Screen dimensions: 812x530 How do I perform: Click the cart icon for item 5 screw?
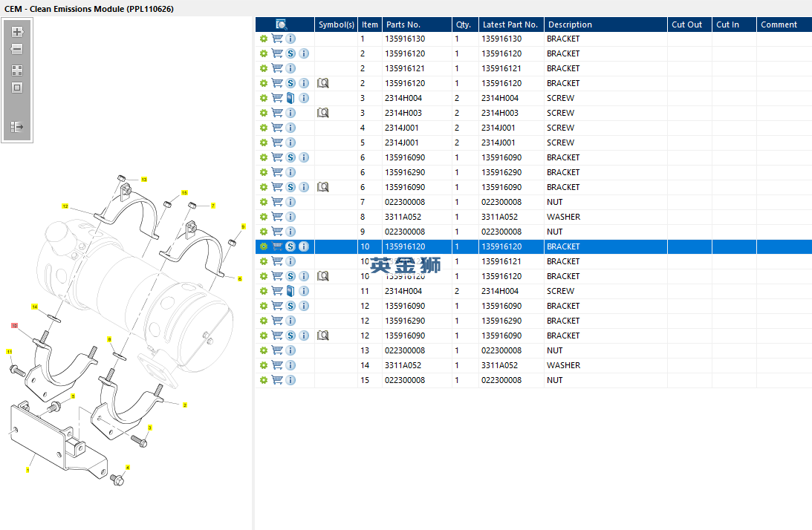(x=277, y=143)
